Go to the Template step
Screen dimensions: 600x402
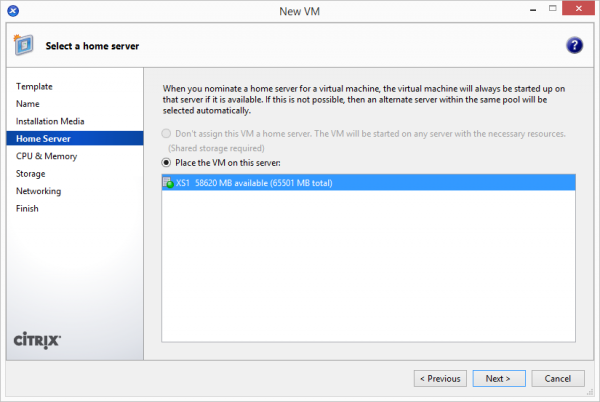pyautogui.click(x=34, y=87)
